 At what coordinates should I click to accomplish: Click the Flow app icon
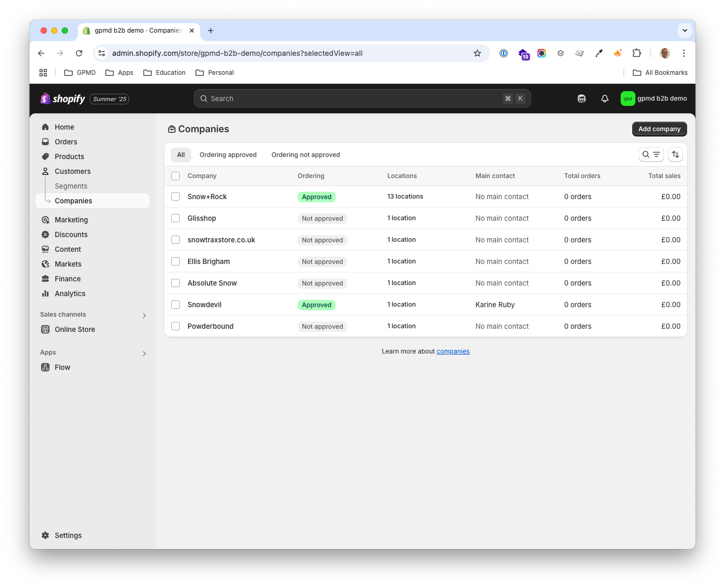click(45, 367)
